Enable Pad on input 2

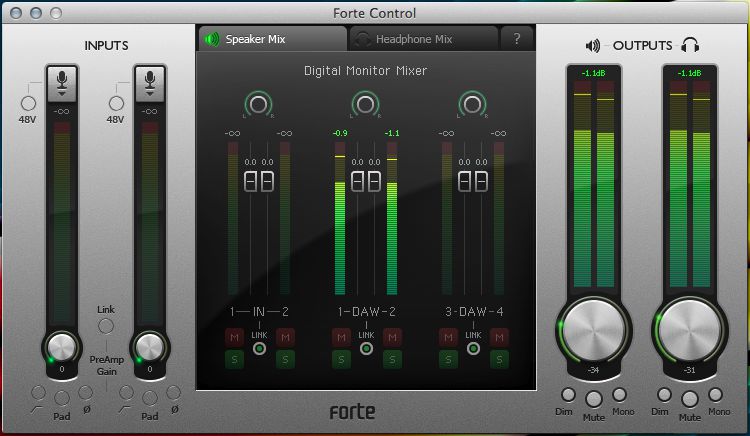(150, 398)
